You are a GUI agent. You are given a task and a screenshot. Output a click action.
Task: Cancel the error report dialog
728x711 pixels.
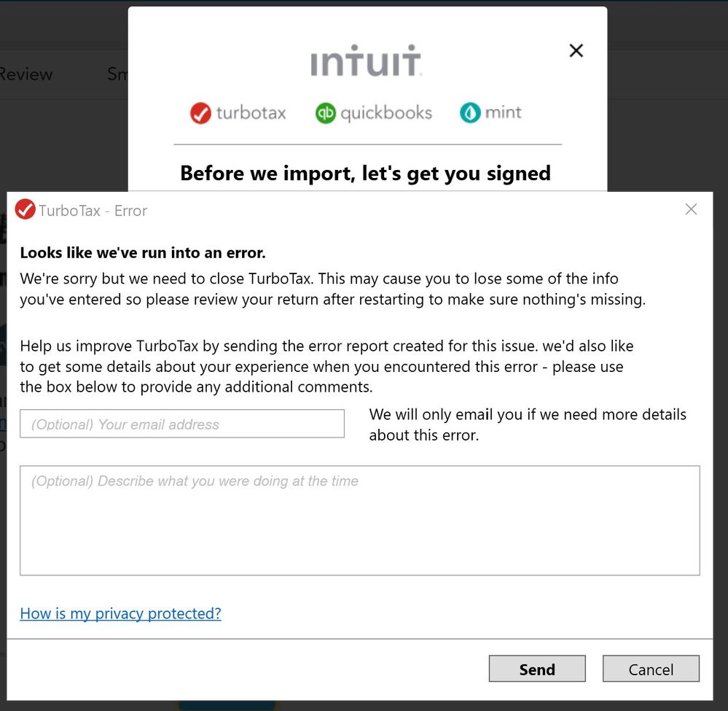(x=651, y=669)
